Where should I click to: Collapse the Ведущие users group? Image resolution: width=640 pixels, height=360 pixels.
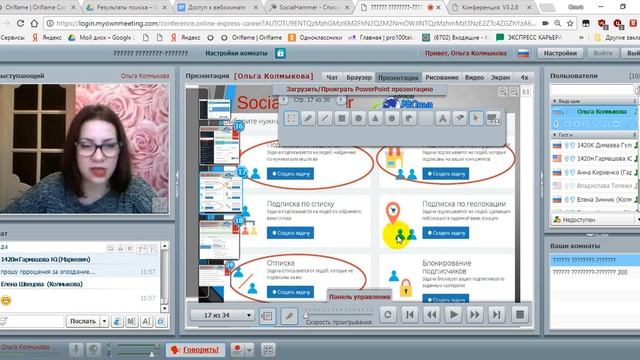555,101
